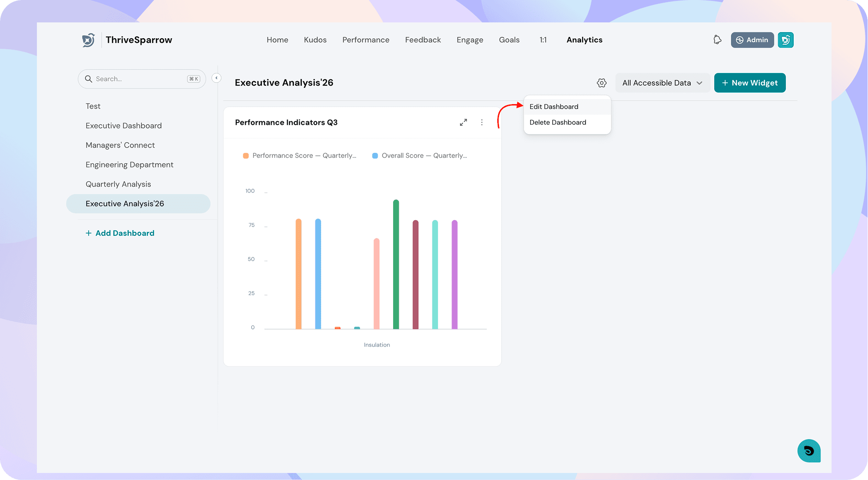Click the search magnifier icon
This screenshot has height=480, width=868.
pos(88,79)
